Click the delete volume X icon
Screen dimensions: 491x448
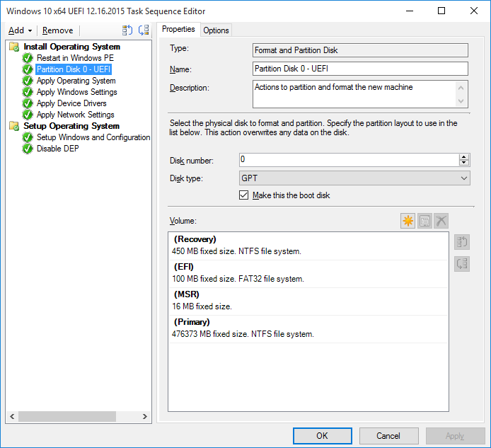point(441,221)
